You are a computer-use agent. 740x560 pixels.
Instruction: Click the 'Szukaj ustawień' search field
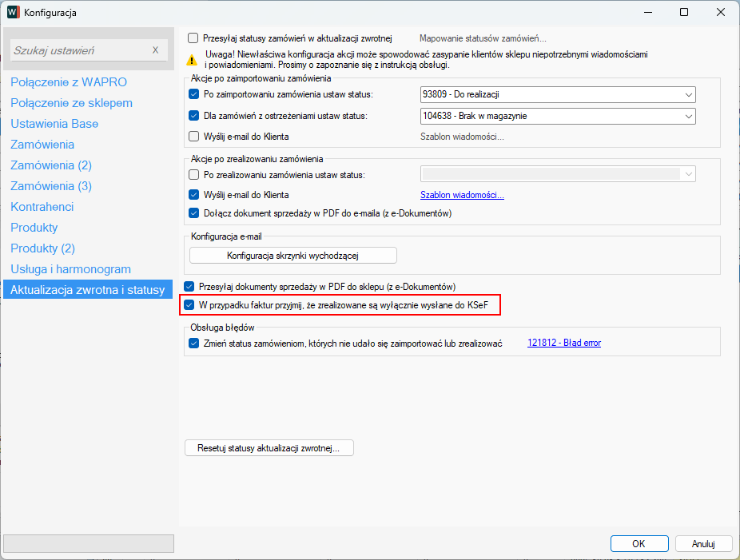click(78, 50)
